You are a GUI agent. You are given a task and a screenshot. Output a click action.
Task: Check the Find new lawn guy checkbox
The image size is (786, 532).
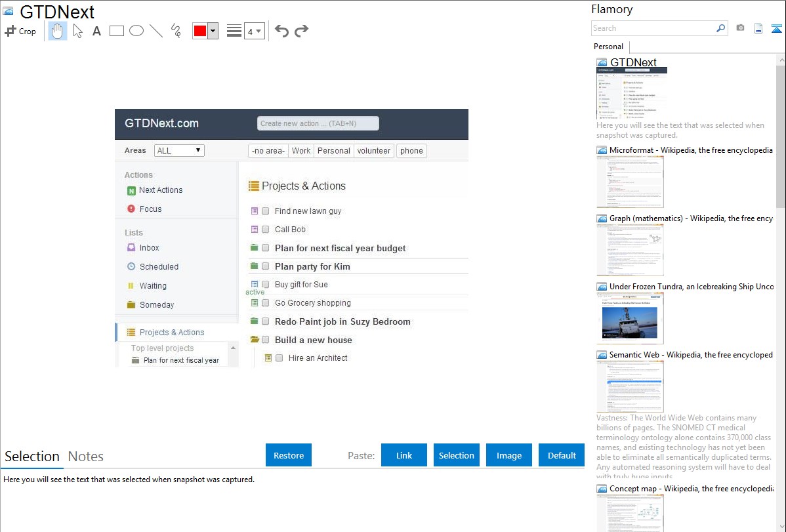[266, 211]
